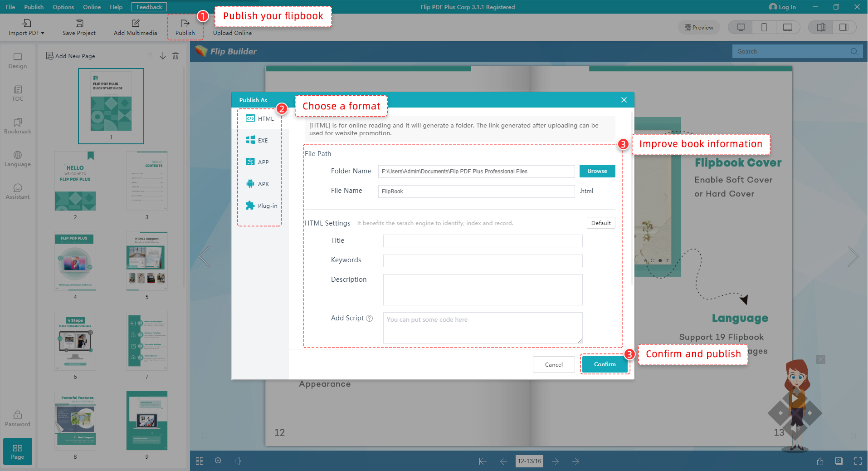Switch to mobile preview mode
Screen dimensions: 868x471
click(x=764, y=27)
